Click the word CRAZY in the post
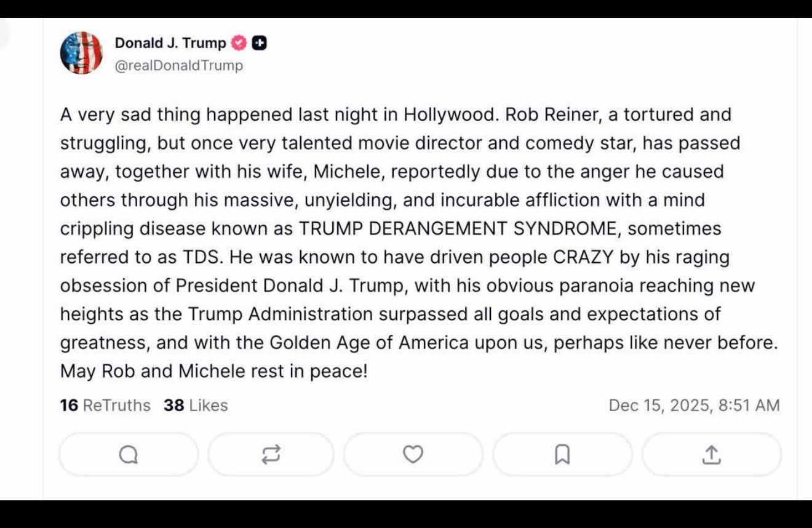 pyautogui.click(x=583, y=257)
